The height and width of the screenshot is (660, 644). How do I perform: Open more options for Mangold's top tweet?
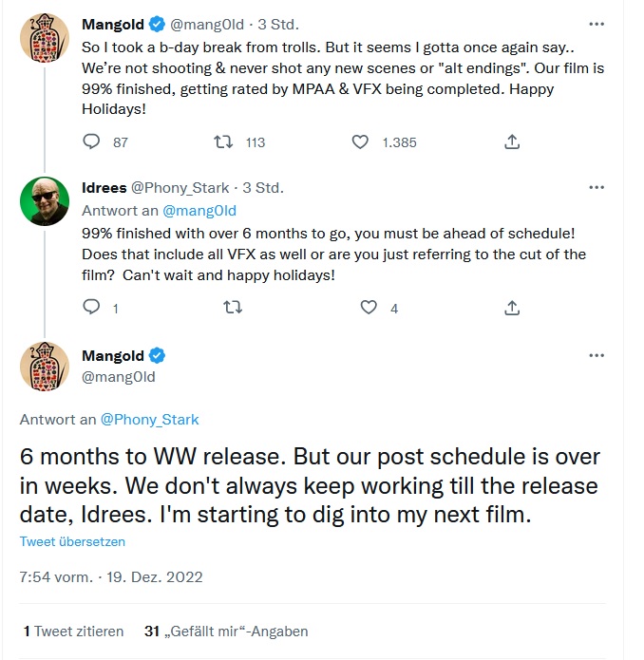[x=597, y=24]
